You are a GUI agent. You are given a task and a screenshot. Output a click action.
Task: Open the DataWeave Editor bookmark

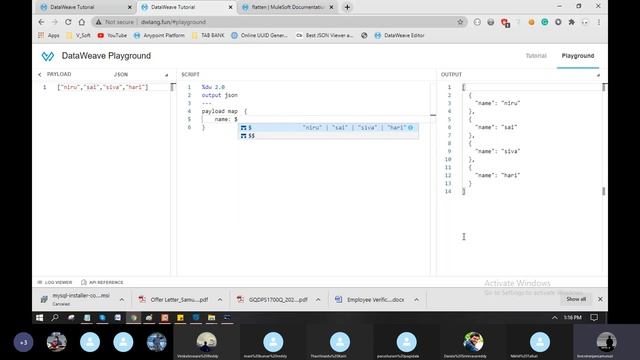(x=400, y=36)
